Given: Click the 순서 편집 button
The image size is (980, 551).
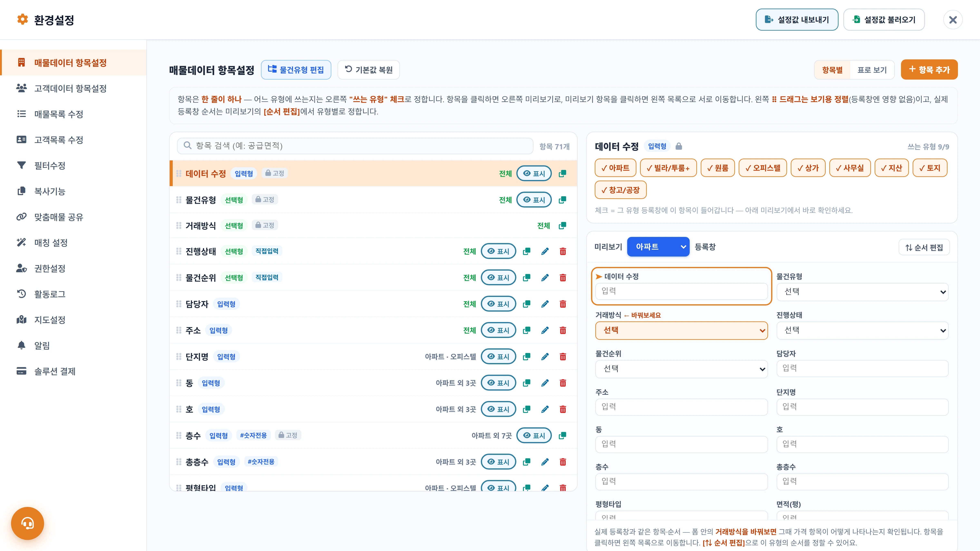Looking at the screenshot, I should point(924,248).
